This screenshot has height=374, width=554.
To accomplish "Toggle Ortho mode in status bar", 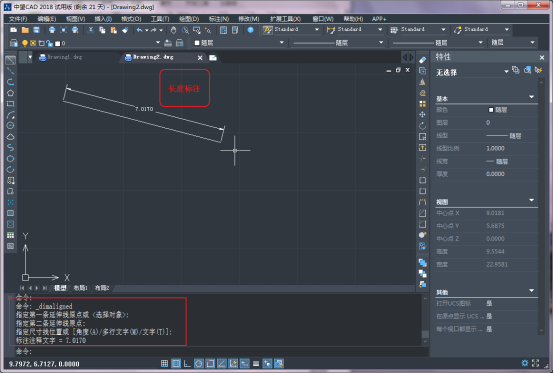I will click(187, 363).
